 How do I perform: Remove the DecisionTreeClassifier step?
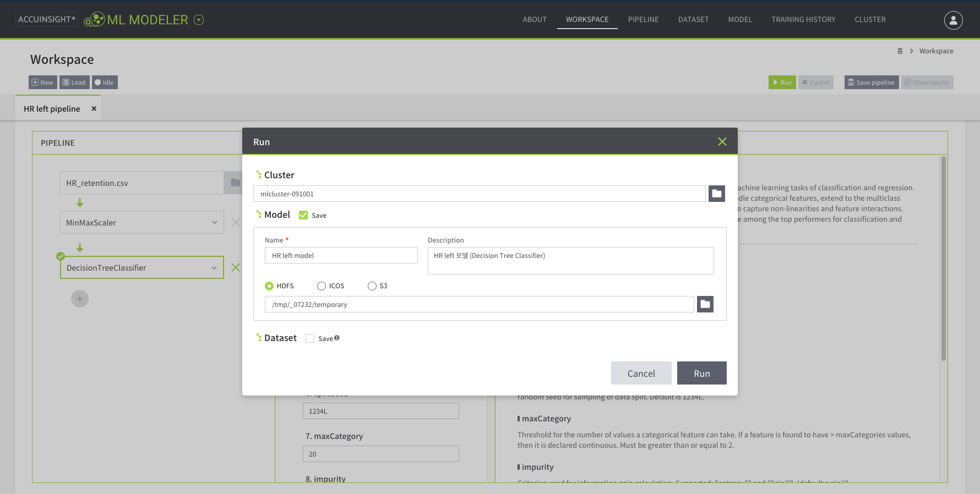(235, 267)
